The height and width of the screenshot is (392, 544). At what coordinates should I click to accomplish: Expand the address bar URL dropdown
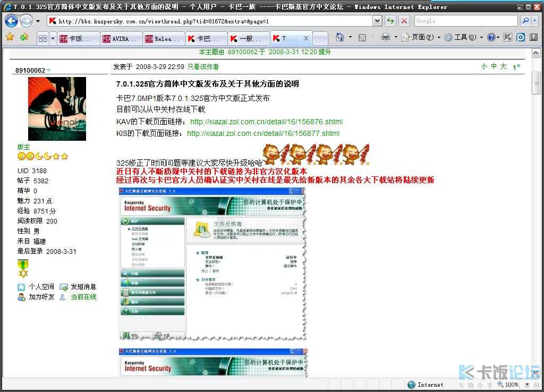click(378, 21)
